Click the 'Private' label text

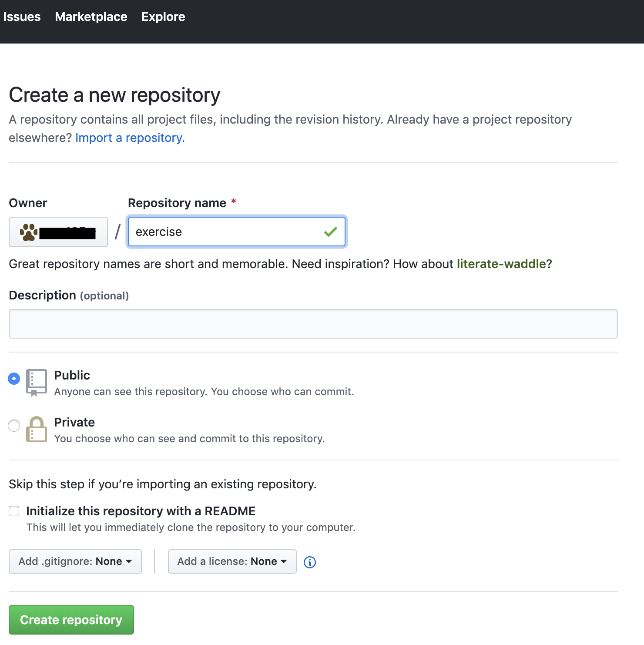coord(74,422)
